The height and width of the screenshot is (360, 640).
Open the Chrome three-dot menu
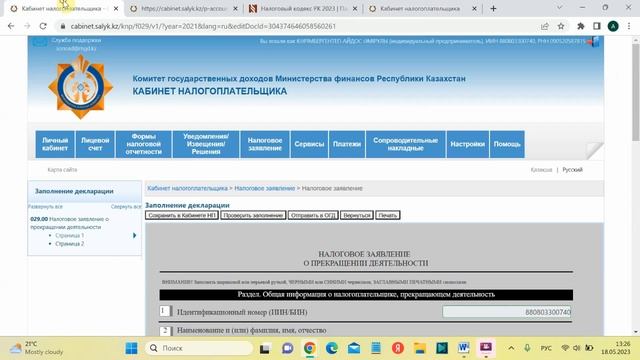tap(629, 26)
